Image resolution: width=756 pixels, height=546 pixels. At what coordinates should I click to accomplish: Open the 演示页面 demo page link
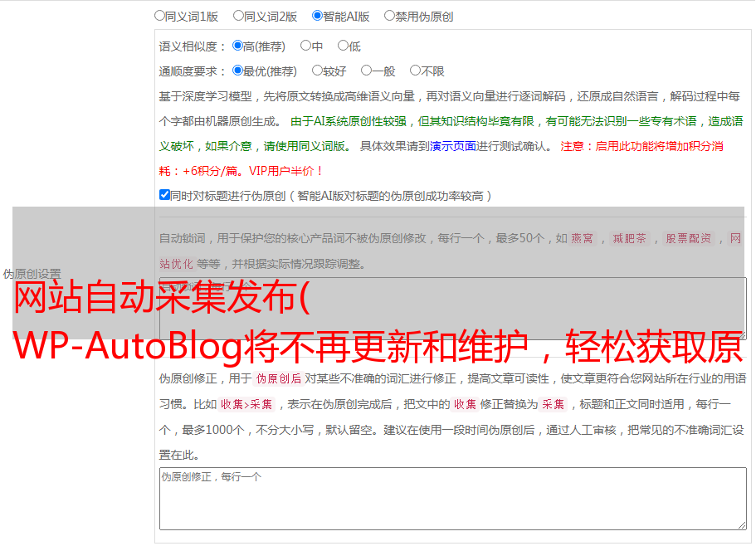tap(453, 146)
